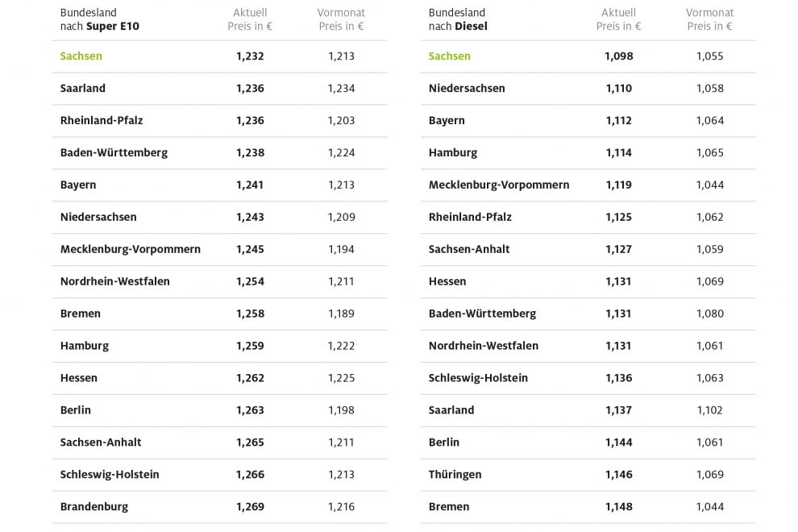Click Niedersachsen in the Diesel table
Screen dimensions: 798x532
(x=467, y=88)
